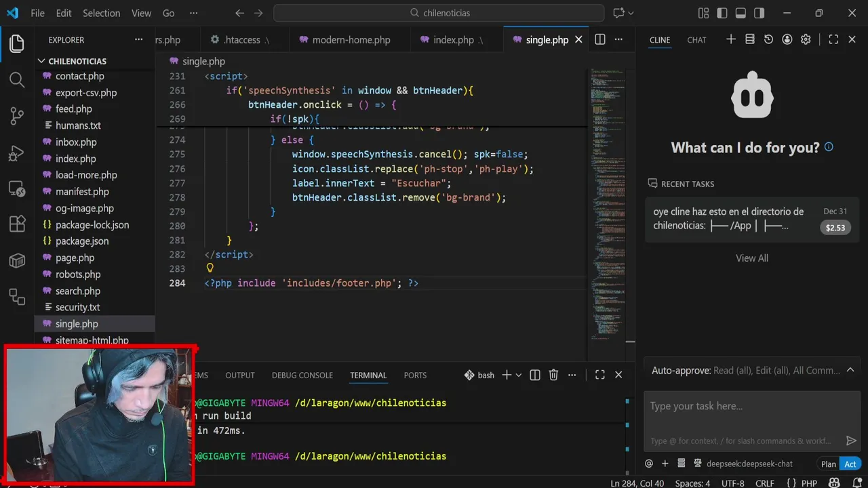868x488 pixels.
Task: Open the Search view in activity bar
Action: click(17, 80)
